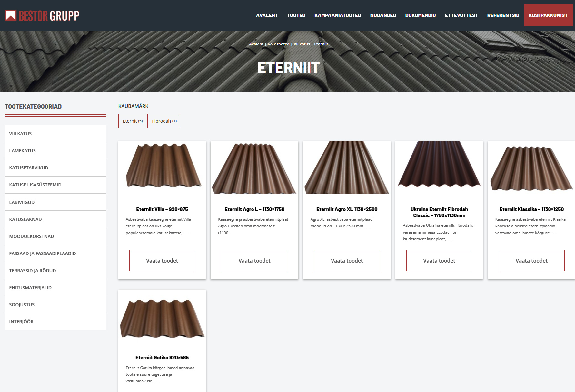The height and width of the screenshot is (392, 575).
Task: Open the MOODULKORSTNAD category
Action: click(x=55, y=236)
